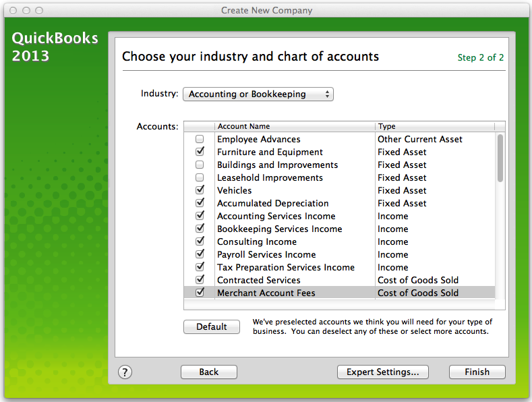Select the Vehicles account name
Image resolution: width=532 pixels, height=402 pixels.
point(234,190)
